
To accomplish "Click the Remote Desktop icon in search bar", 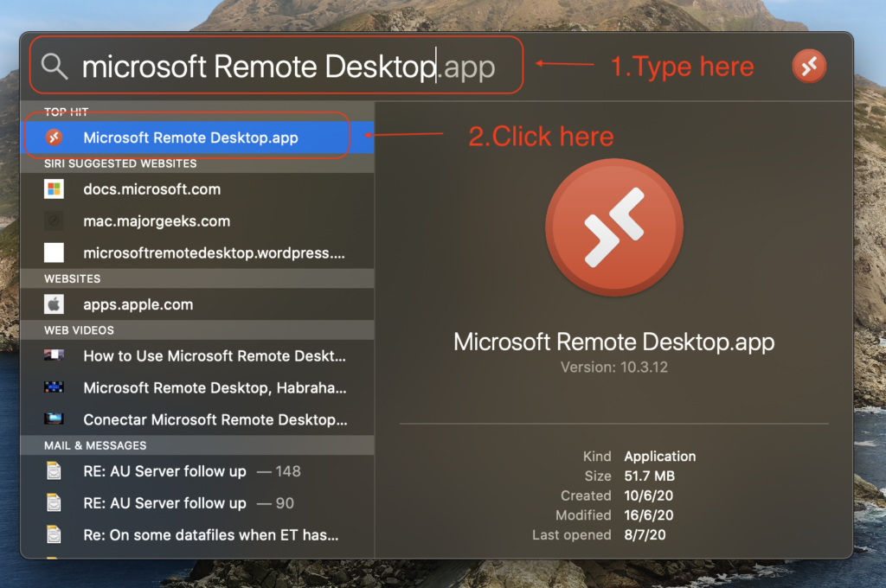I will (x=809, y=67).
